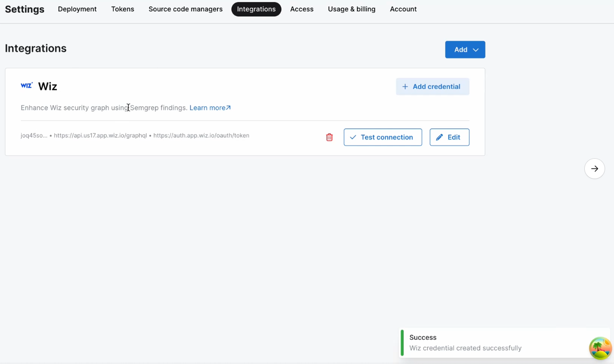Click the right-arrow circle on the page edge
This screenshot has width=614, height=364.
coord(594,169)
